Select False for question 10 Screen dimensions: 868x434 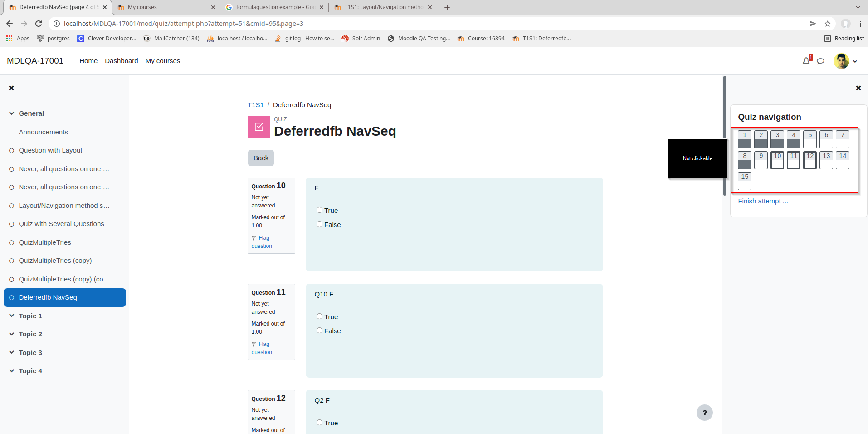coord(319,224)
